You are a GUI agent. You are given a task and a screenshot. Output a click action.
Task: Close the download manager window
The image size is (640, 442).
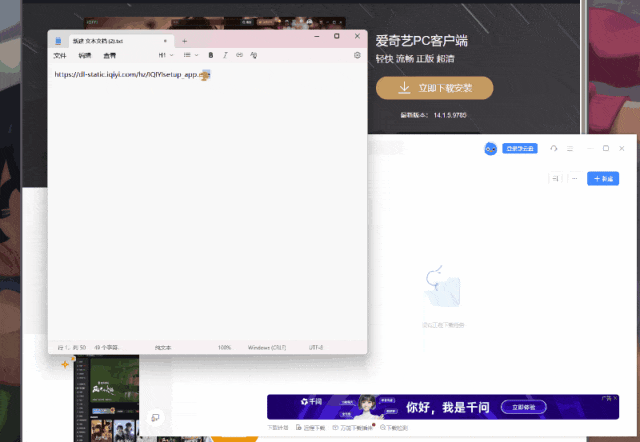622,149
